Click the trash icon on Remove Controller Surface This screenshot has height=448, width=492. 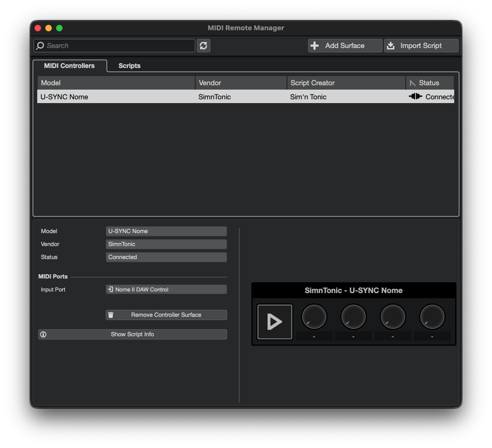[111, 315]
